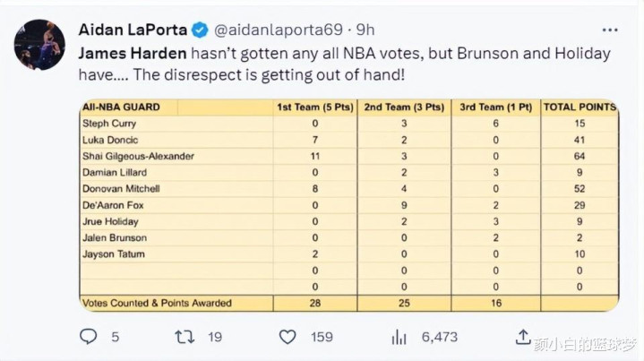644x361 pixels.
Task: Click the 5 replies count
Action: pyautogui.click(x=115, y=337)
